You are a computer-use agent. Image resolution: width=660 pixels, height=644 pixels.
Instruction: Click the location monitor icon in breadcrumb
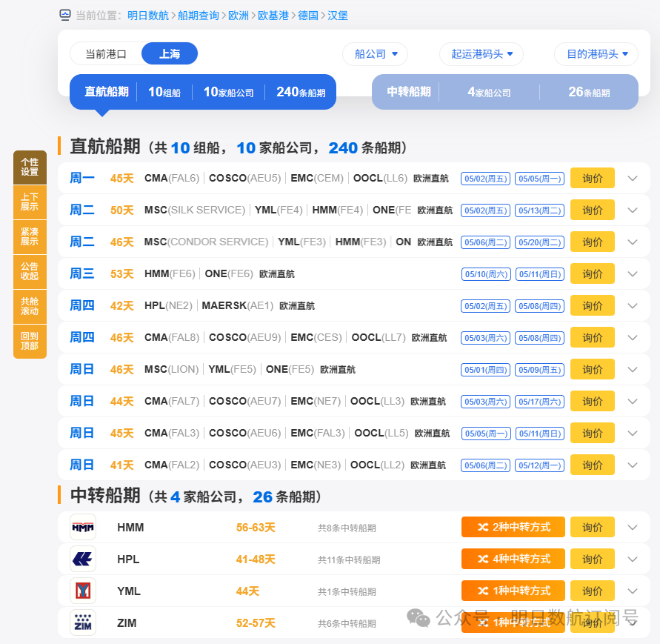pyautogui.click(x=65, y=15)
